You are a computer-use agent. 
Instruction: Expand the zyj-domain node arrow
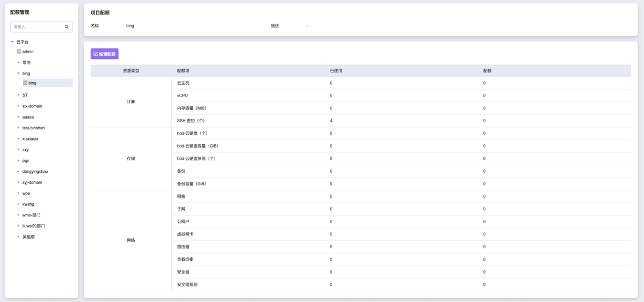(18, 182)
